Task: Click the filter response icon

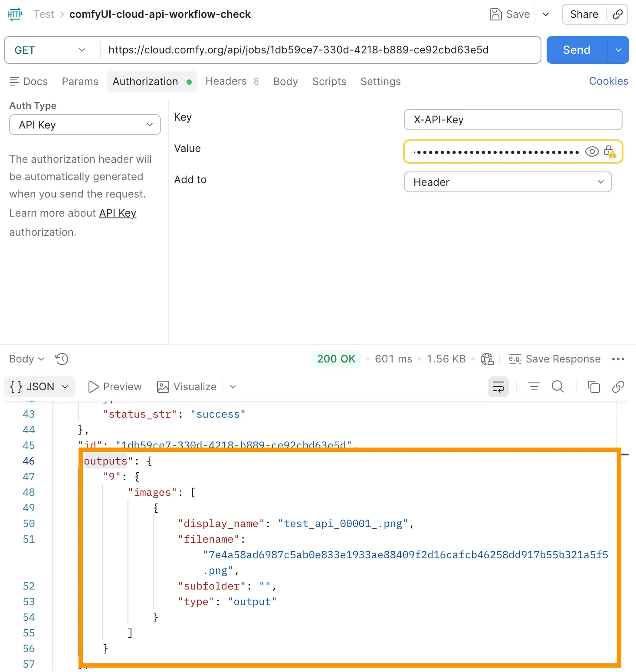Action: coord(534,386)
